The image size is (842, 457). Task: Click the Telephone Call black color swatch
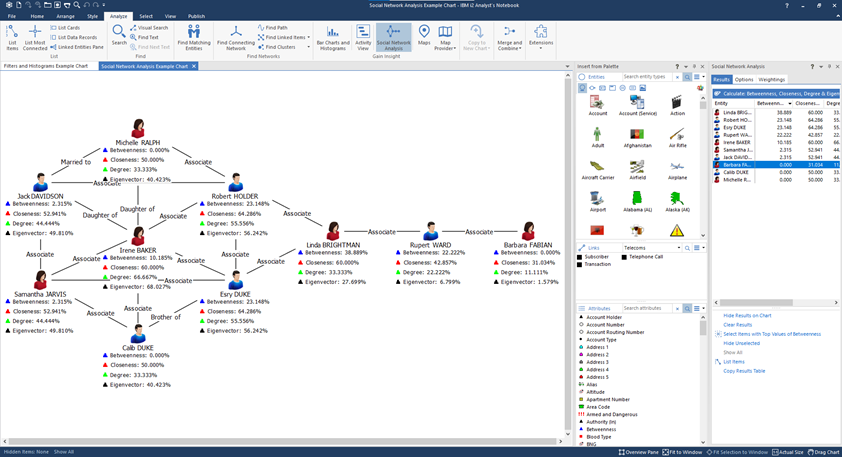623,257
